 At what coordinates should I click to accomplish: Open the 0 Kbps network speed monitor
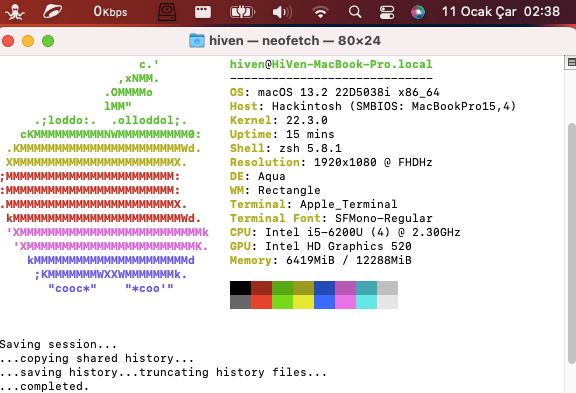click(x=110, y=12)
